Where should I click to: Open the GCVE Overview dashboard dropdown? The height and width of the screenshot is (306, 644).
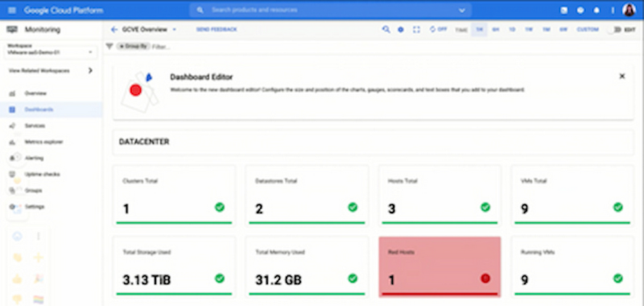[174, 30]
